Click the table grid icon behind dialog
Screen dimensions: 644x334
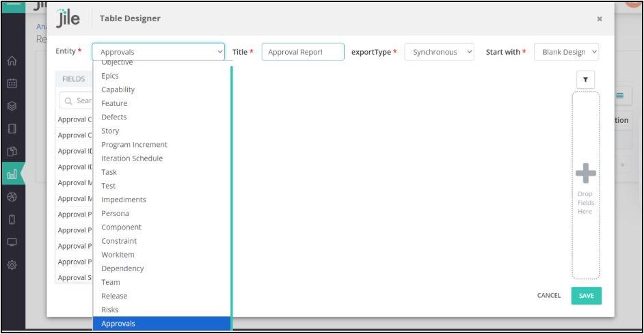tap(620, 96)
